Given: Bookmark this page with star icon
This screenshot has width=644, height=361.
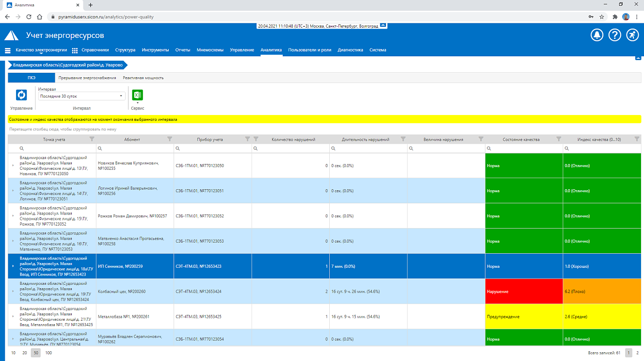Looking at the screenshot, I should 602,16.
